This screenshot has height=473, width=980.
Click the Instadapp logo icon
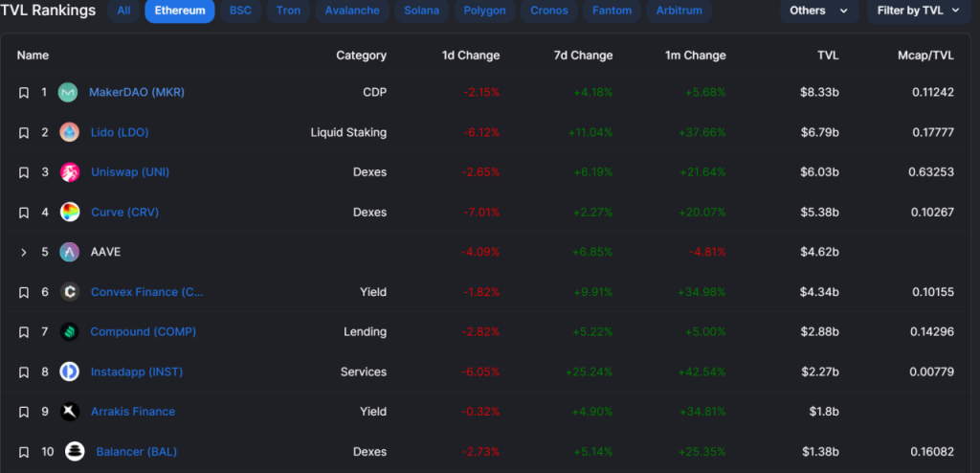[x=69, y=372]
